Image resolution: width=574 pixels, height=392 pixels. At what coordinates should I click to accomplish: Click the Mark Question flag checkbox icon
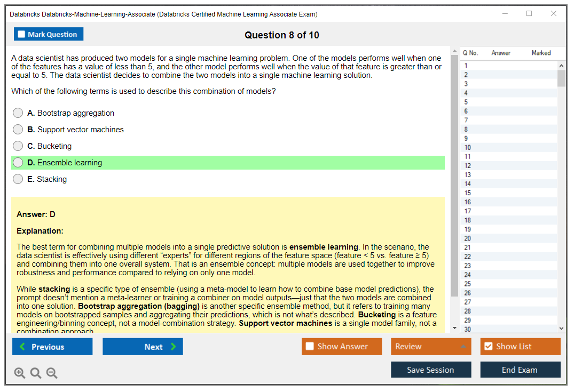coord(21,34)
